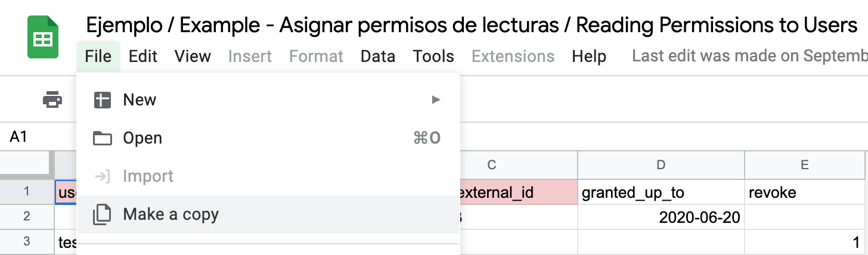The image size is (868, 255).
Task: Select column D header
Action: coord(661,165)
